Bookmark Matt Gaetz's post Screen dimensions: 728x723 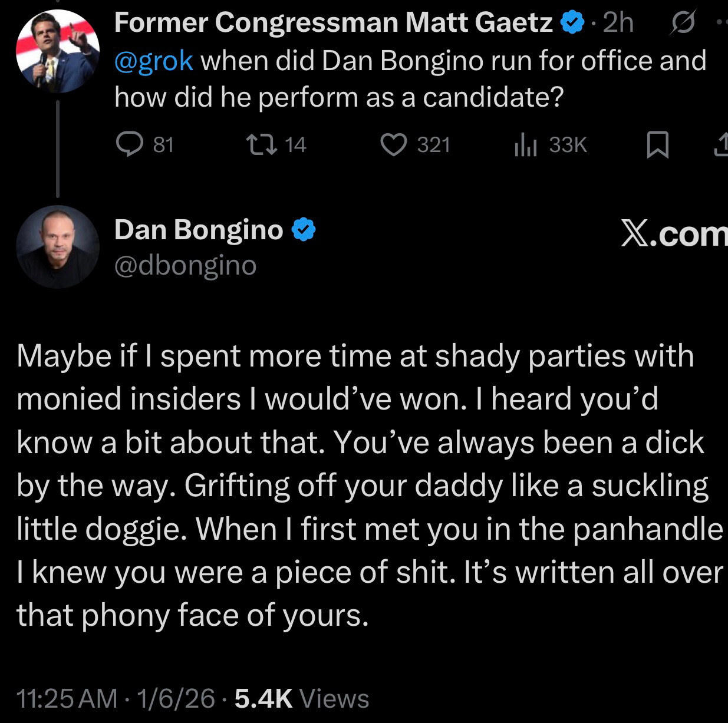[x=657, y=145]
